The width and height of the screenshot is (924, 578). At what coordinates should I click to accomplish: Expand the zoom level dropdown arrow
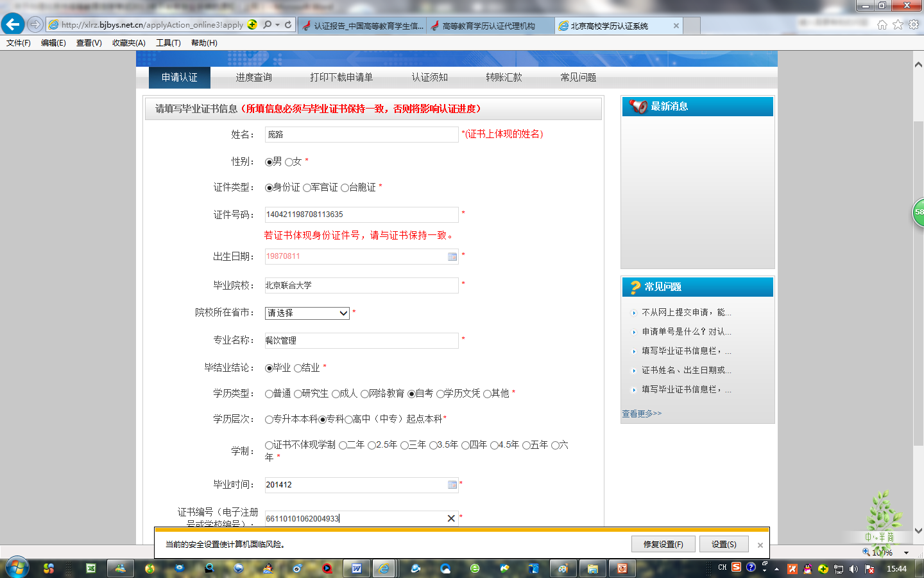[906, 552]
